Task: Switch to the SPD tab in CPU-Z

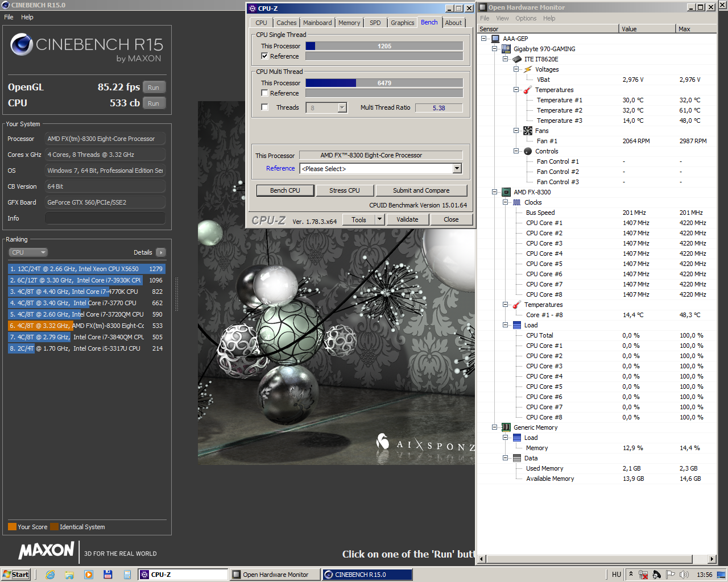Action: (x=375, y=23)
